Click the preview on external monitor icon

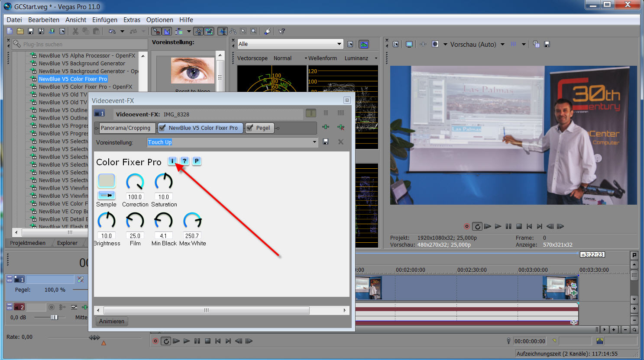click(409, 44)
